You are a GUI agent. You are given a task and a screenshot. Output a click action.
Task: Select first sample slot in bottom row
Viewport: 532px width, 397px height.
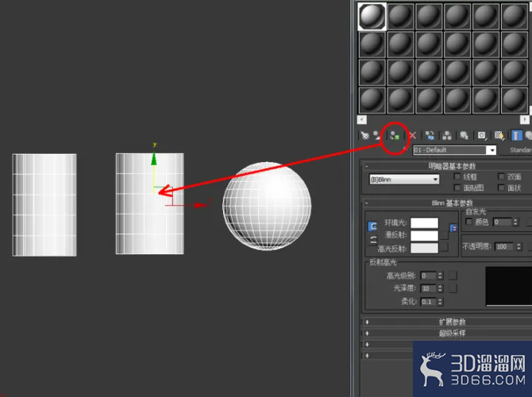(372, 100)
